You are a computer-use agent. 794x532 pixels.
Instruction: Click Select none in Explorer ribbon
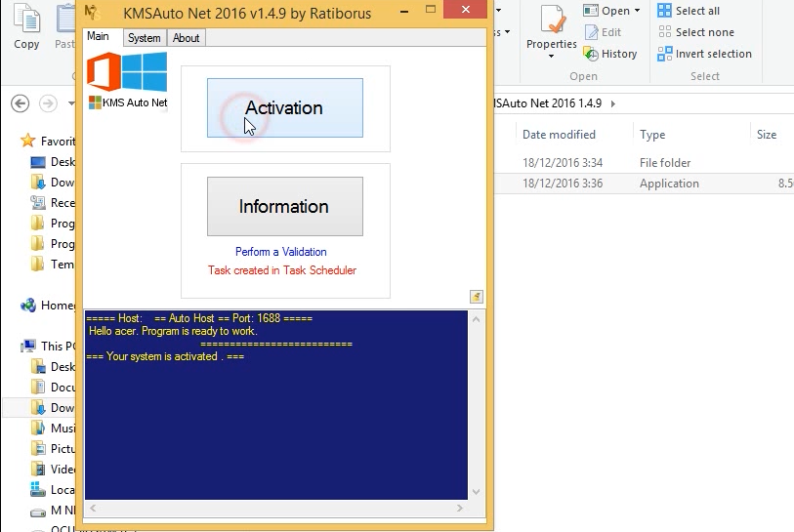(x=695, y=32)
